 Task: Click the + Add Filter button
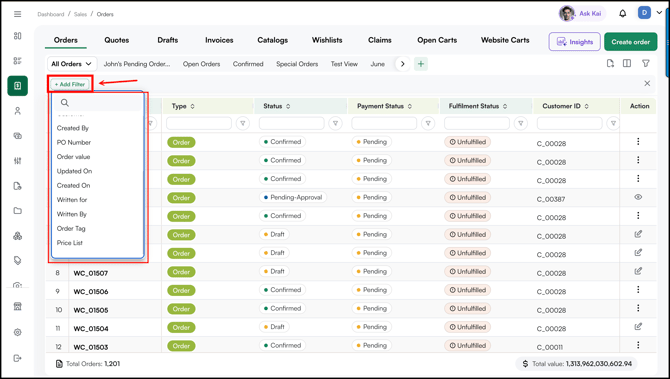point(70,84)
